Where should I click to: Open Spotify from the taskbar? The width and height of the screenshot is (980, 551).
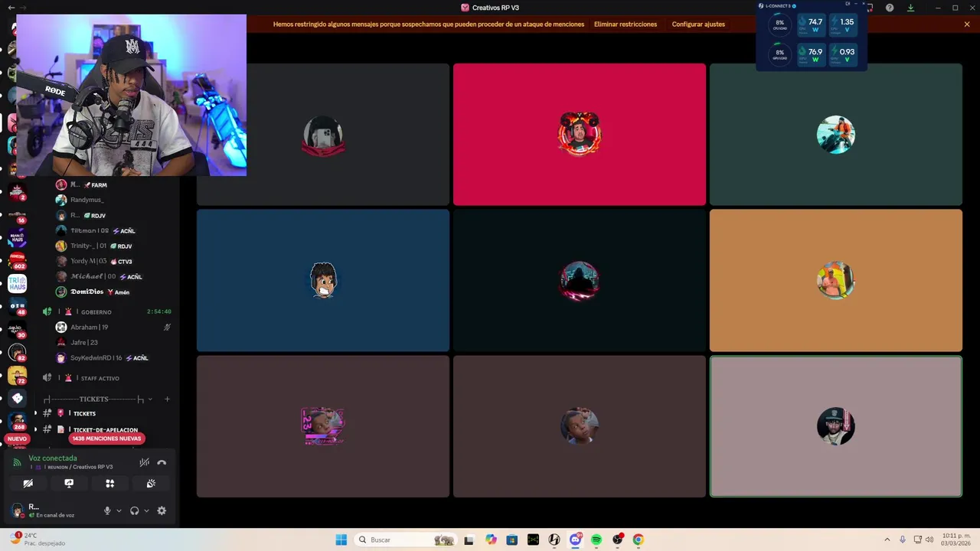coord(596,540)
